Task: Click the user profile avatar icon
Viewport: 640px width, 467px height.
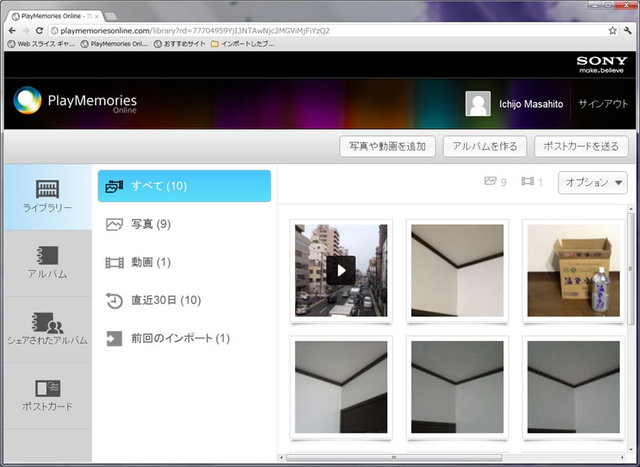Action: click(x=478, y=103)
